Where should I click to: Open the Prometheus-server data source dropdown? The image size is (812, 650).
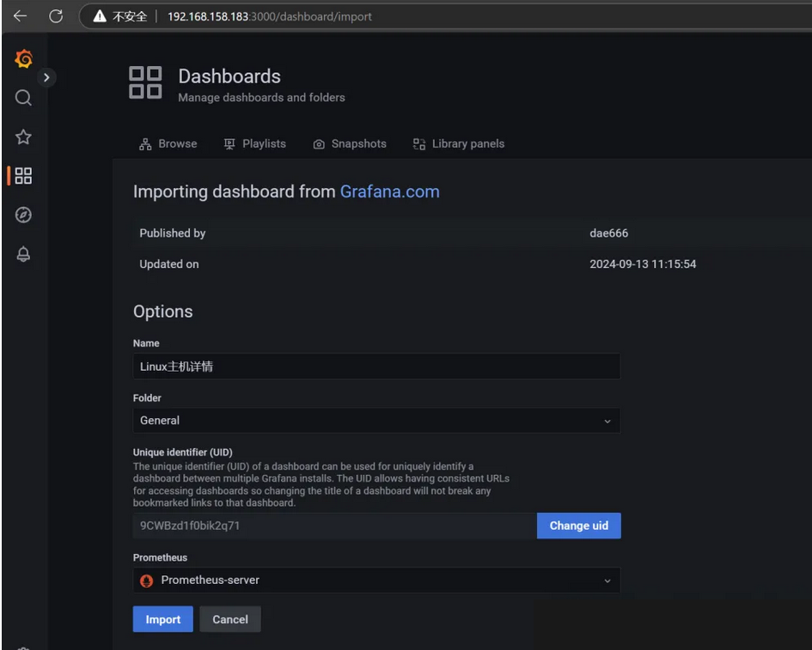pyautogui.click(x=376, y=580)
